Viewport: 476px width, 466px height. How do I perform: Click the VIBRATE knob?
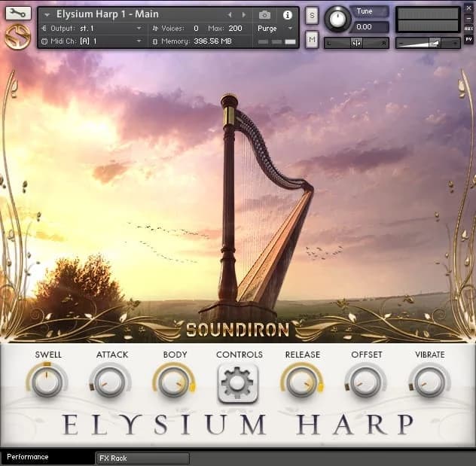click(x=429, y=382)
